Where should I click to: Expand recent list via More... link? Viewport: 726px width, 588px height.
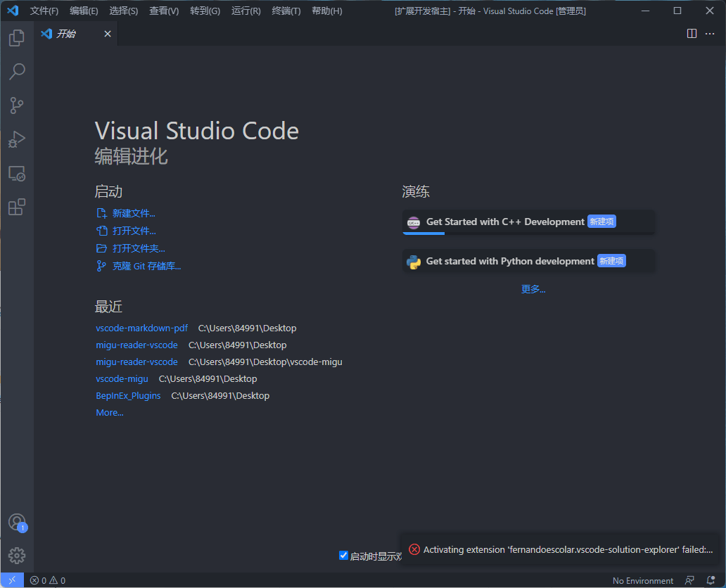click(x=109, y=412)
